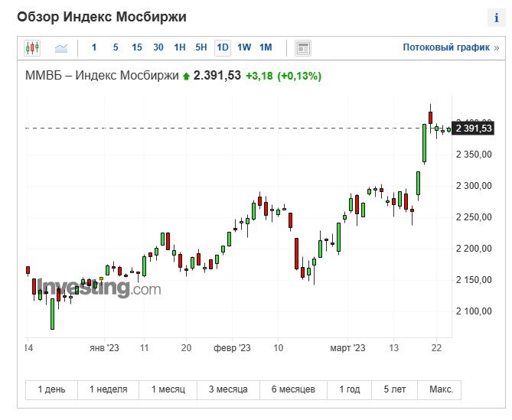
Task: Choose the 1 день range
Action: tap(51, 389)
